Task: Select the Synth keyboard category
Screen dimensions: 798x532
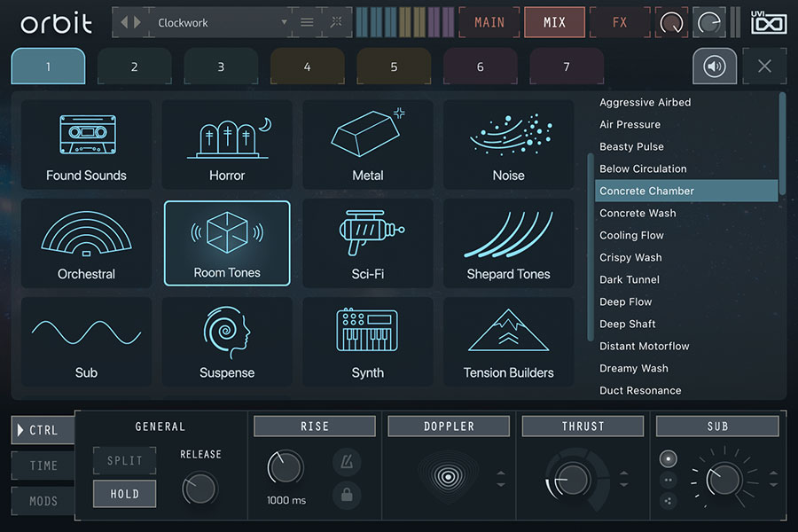Action: (367, 342)
